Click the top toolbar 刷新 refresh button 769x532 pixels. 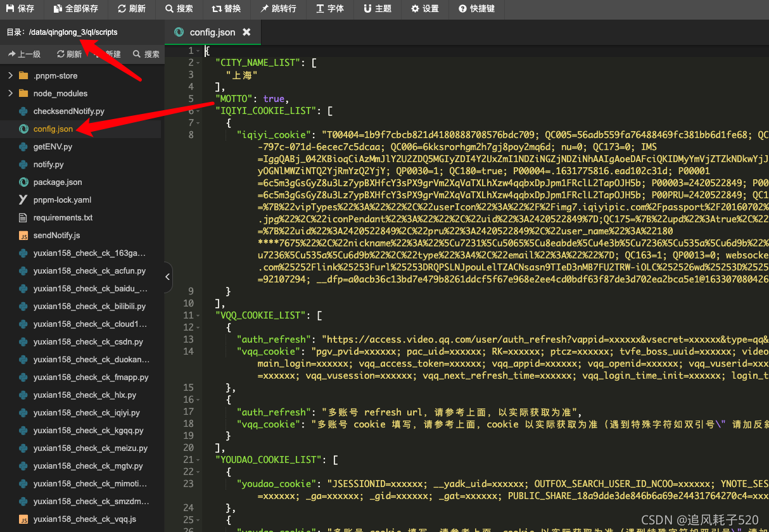click(132, 9)
